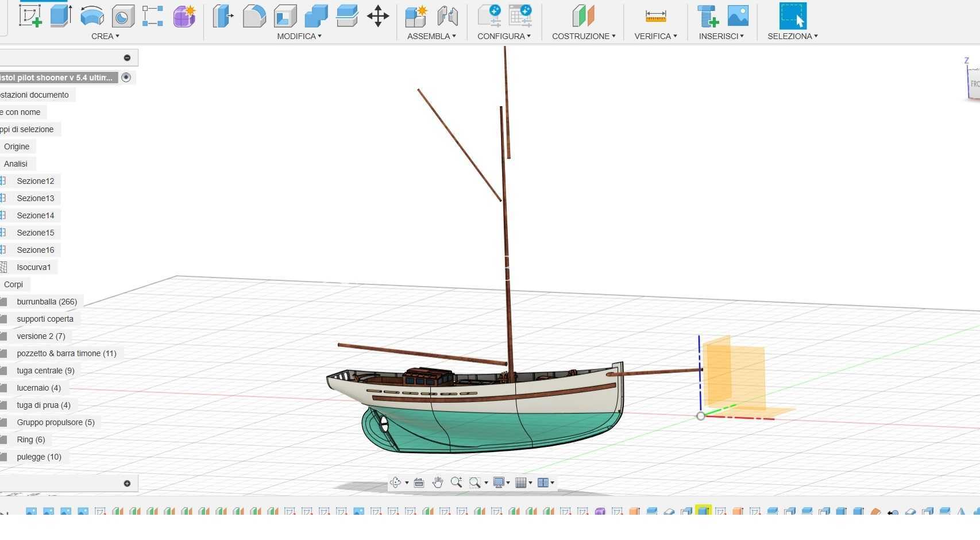Choose the Fillet tool in Modifica

[254, 16]
